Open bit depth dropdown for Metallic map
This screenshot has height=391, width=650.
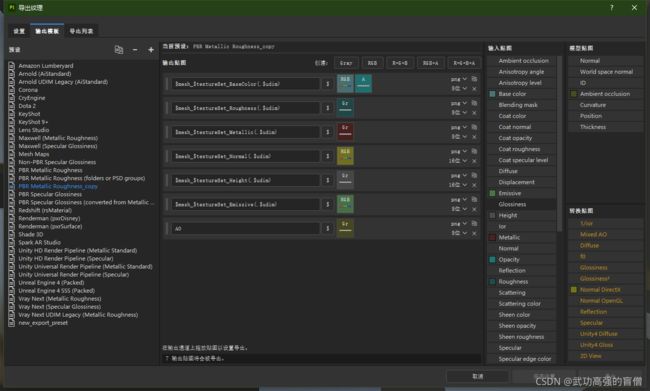click(x=458, y=136)
